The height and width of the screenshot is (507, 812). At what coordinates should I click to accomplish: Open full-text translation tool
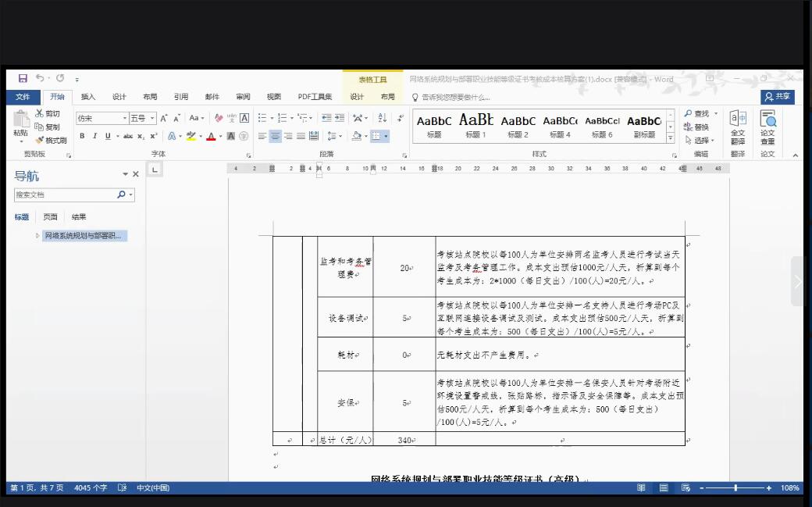(737, 127)
